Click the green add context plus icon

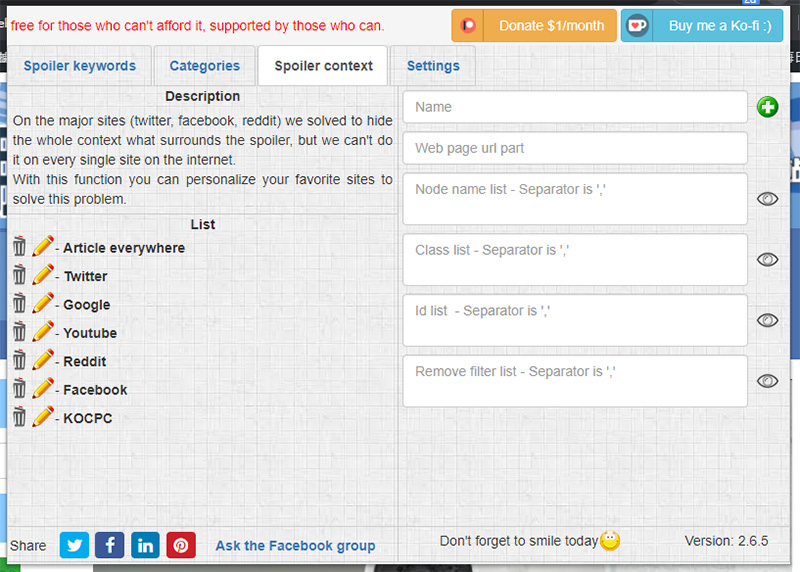coord(767,107)
